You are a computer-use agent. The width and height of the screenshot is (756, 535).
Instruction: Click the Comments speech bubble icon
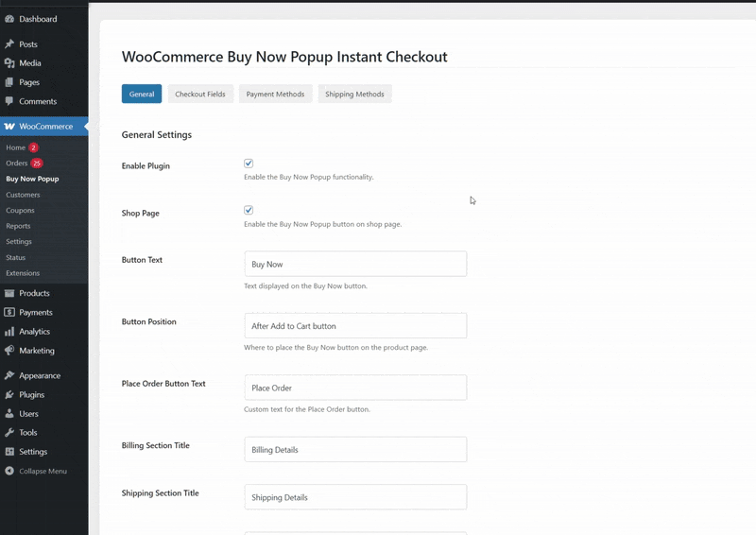coord(9,101)
